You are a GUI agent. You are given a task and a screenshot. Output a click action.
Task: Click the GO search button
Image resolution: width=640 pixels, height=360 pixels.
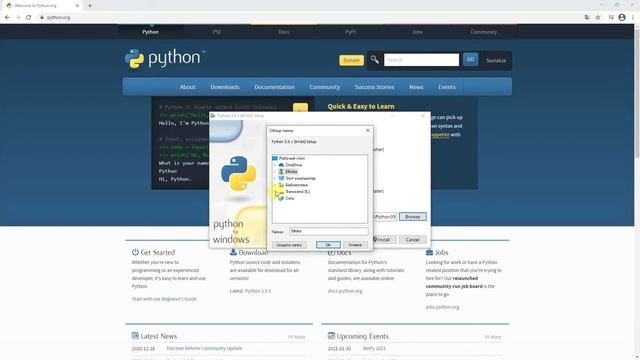[470, 60]
